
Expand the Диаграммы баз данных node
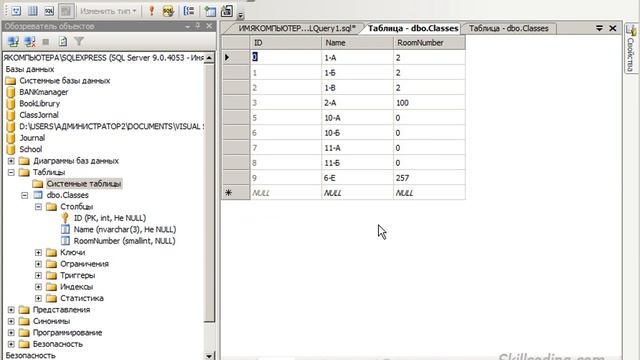(x=11, y=161)
